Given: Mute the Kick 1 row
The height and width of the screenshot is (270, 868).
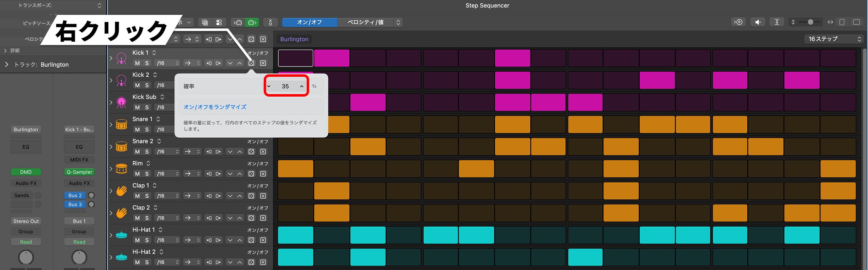Looking at the screenshot, I should 137,63.
